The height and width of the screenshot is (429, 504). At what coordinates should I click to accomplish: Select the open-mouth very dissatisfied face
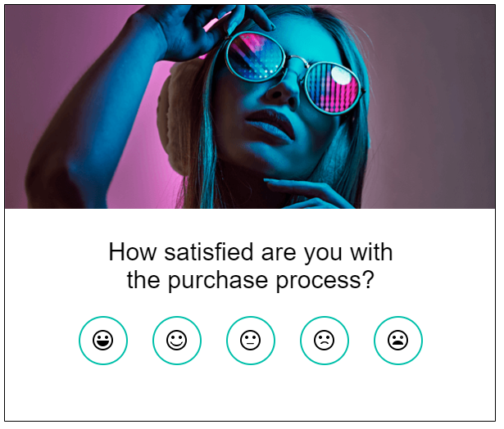pyautogui.click(x=398, y=340)
